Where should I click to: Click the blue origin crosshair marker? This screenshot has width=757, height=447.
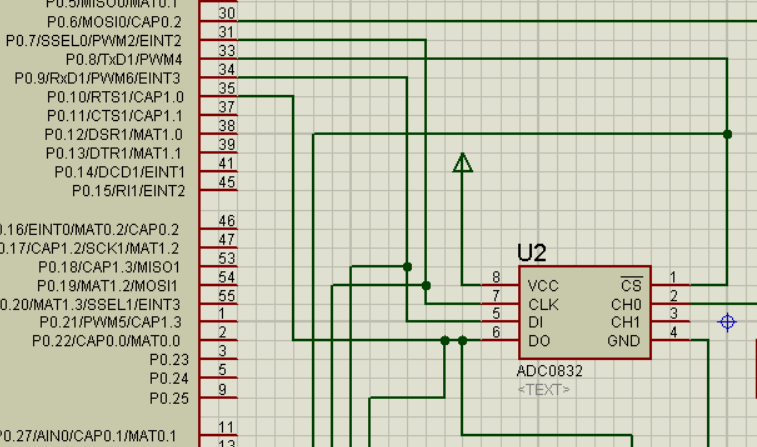pos(728,322)
